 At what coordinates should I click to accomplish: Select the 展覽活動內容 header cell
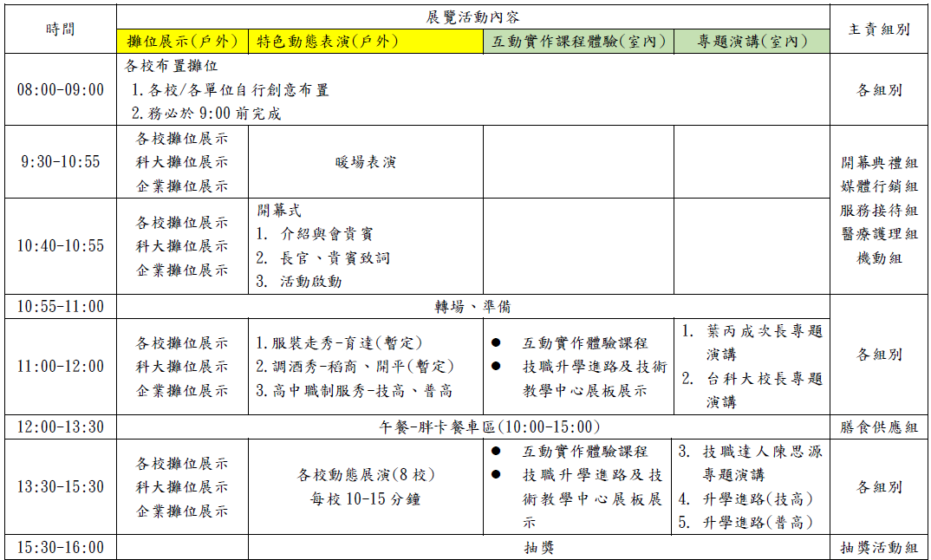(473, 16)
